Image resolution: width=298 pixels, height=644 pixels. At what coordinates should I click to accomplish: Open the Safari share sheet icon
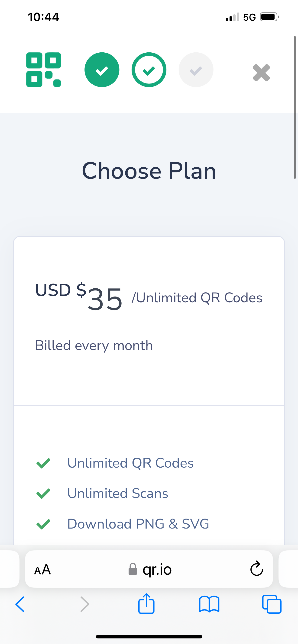146,603
